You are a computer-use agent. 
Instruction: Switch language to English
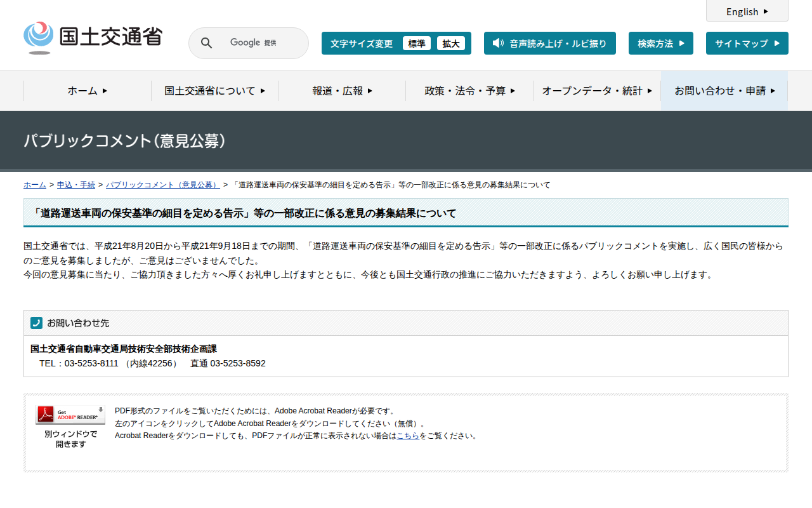pos(747,11)
